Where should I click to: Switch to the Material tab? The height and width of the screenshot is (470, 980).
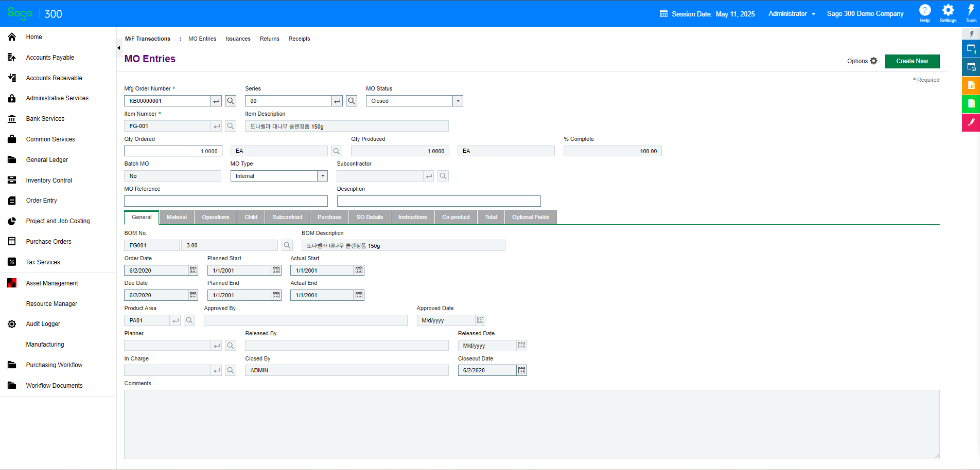pos(177,218)
